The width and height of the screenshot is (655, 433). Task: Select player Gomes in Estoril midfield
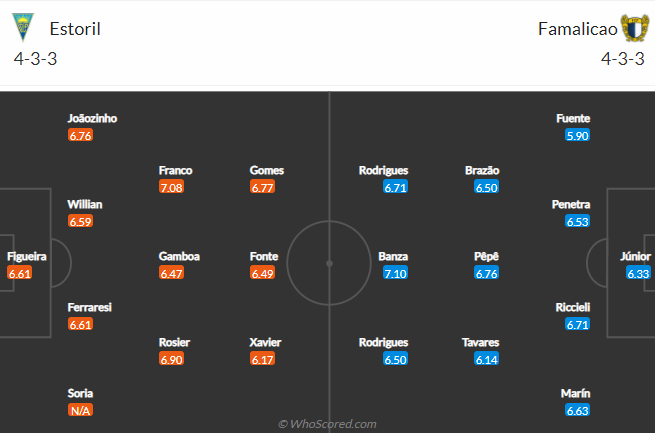(x=267, y=170)
